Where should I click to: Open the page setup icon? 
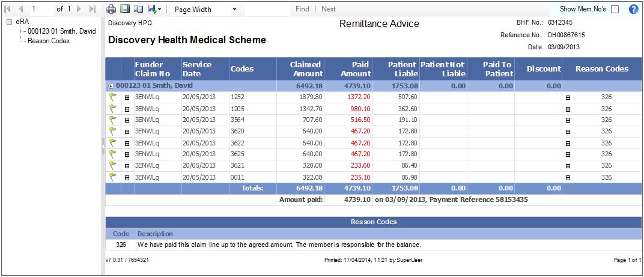click(x=138, y=9)
